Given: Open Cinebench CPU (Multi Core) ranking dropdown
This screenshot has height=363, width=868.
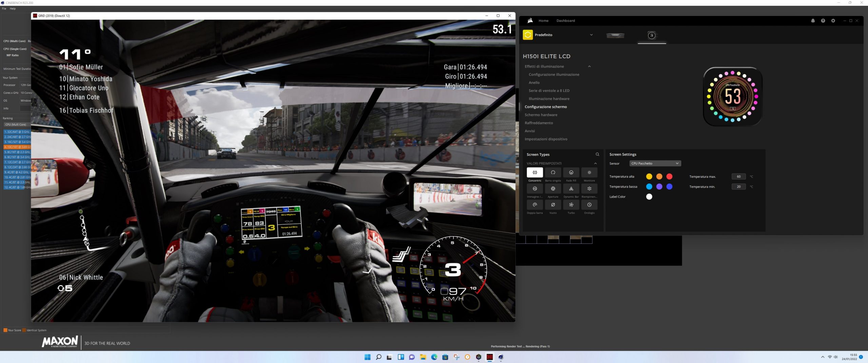Looking at the screenshot, I should tap(17, 125).
